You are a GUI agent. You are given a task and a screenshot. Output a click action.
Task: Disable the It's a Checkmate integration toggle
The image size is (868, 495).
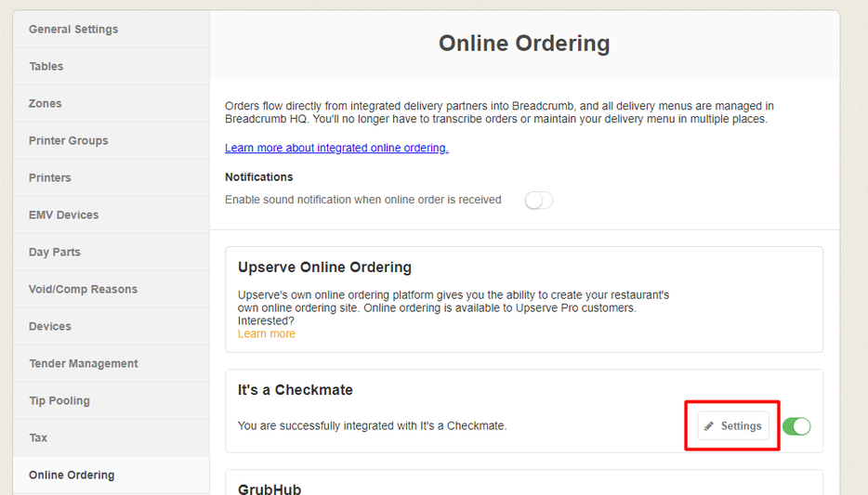click(796, 426)
